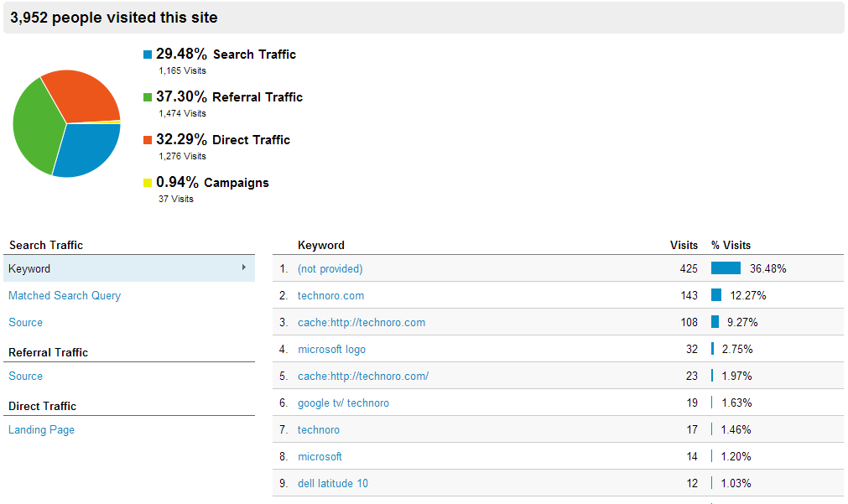Viewport: 848px width, 504px height.
Task: Click the orange Direct Traffic legend square
Action: (148, 140)
